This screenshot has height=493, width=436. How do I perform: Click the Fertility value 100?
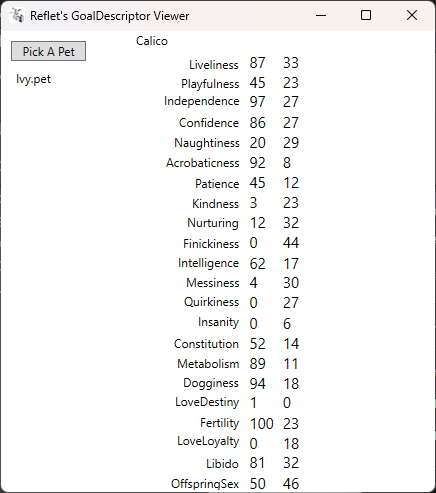pyautogui.click(x=262, y=424)
